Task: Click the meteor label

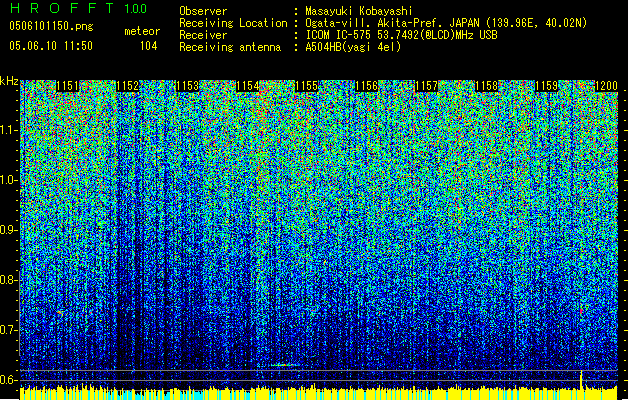Action: (x=142, y=31)
